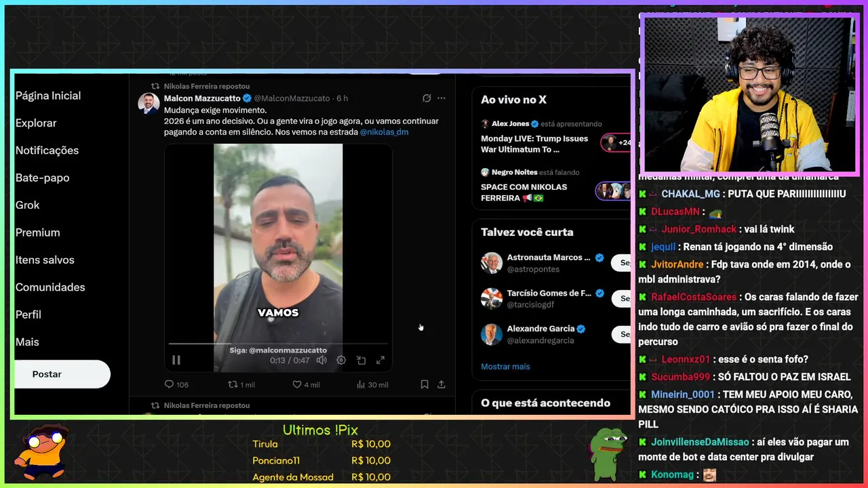Open Bate-papo messages
The height and width of the screenshot is (488, 868).
pos(42,178)
